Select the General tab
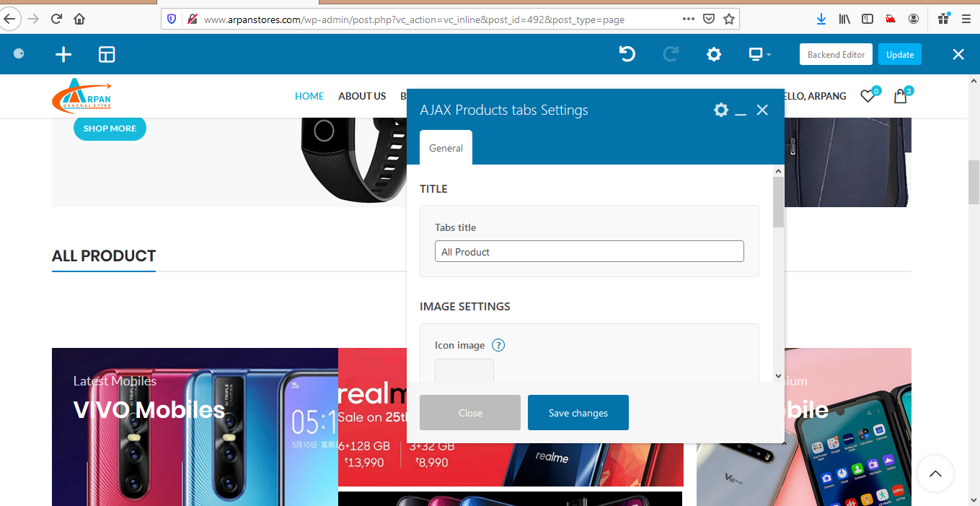 point(446,147)
